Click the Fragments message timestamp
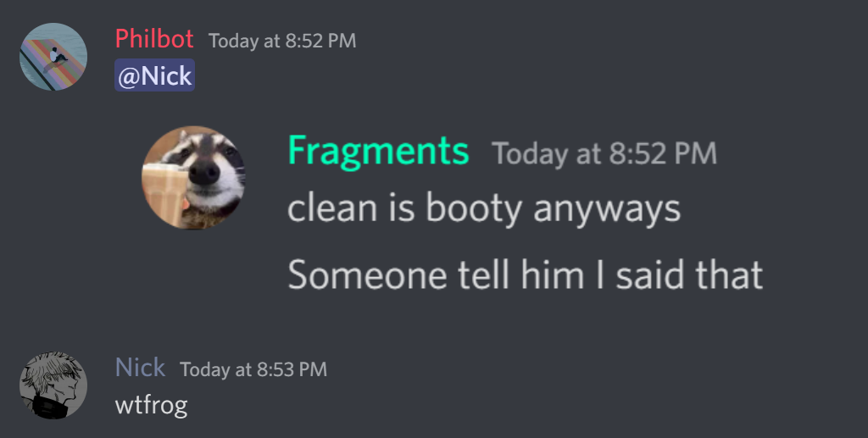 click(604, 153)
